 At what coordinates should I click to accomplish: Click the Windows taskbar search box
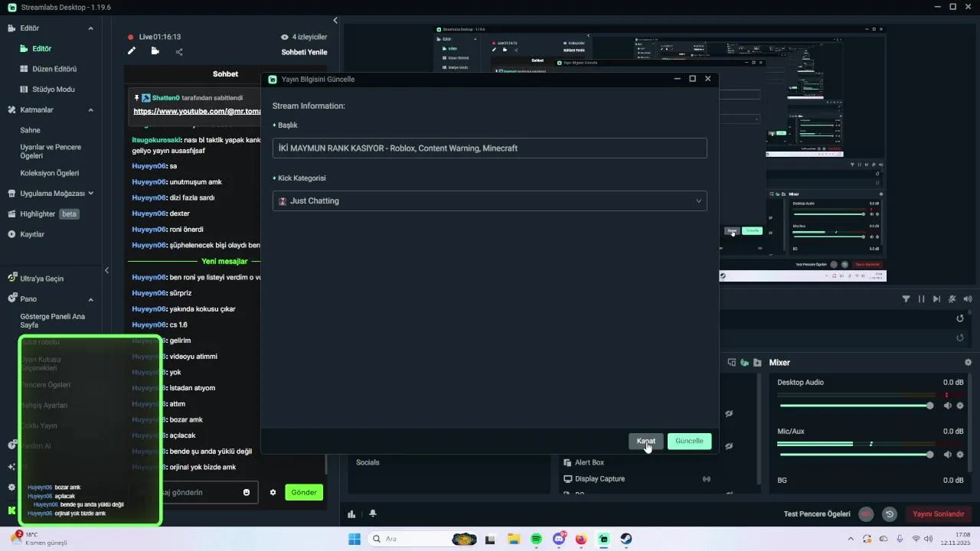pos(421,540)
